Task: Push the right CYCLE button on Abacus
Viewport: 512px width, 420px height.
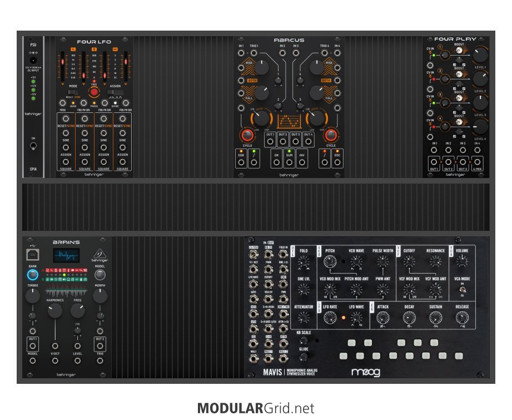Action: pyautogui.click(x=330, y=135)
